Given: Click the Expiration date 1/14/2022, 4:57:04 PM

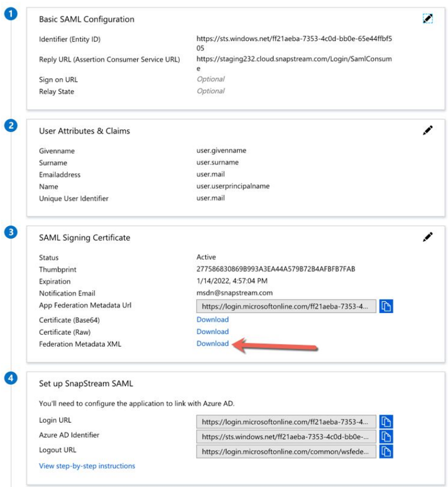Looking at the screenshot, I should tap(232, 281).
